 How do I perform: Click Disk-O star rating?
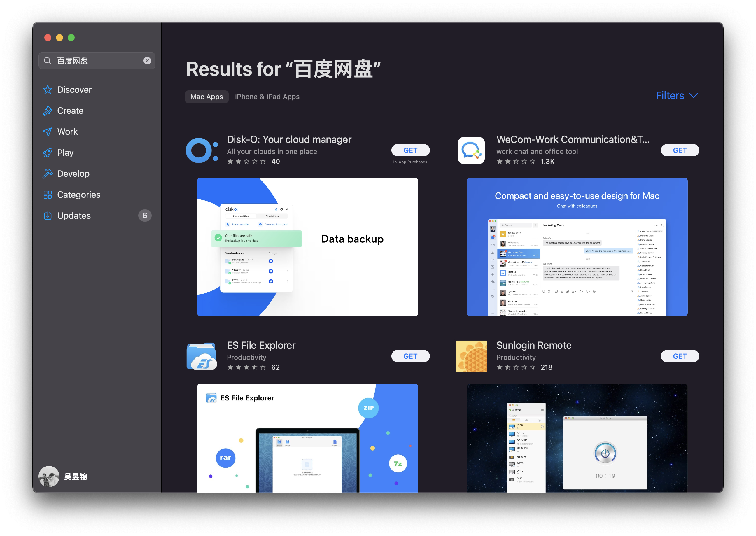[246, 161]
